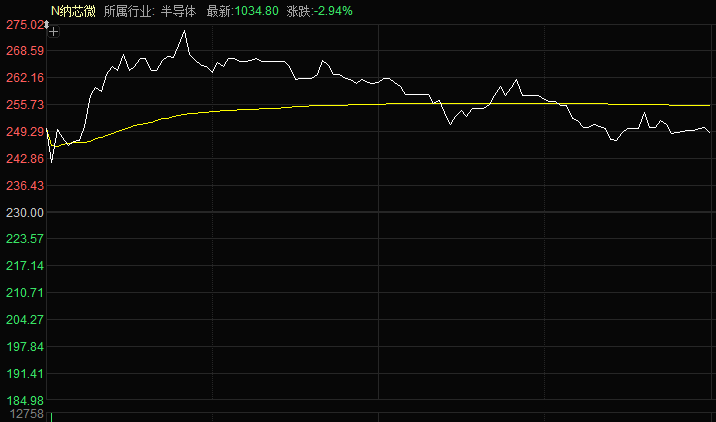Click the change percentage -2.94%

[333, 10]
